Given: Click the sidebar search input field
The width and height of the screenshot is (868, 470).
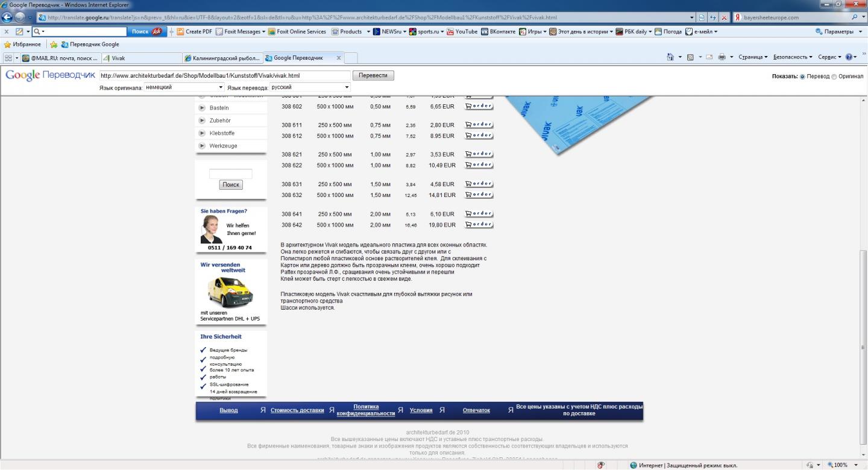Looking at the screenshot, I should [230, 174].
